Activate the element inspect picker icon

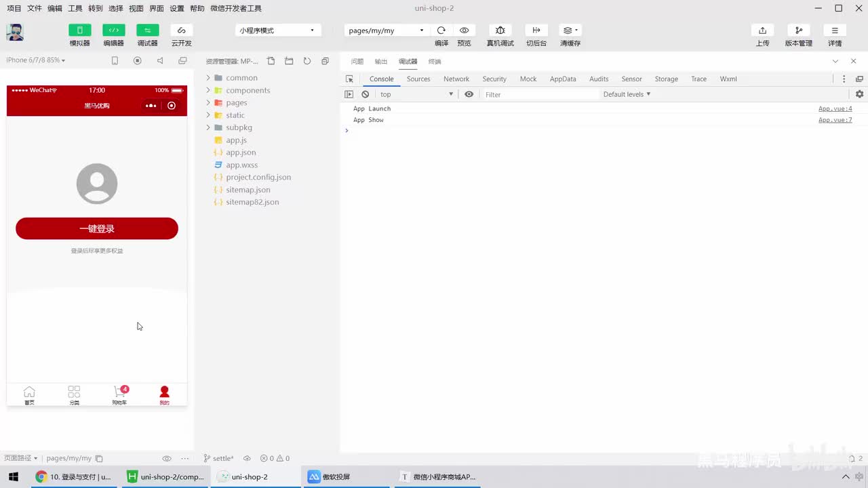(349, 79)
